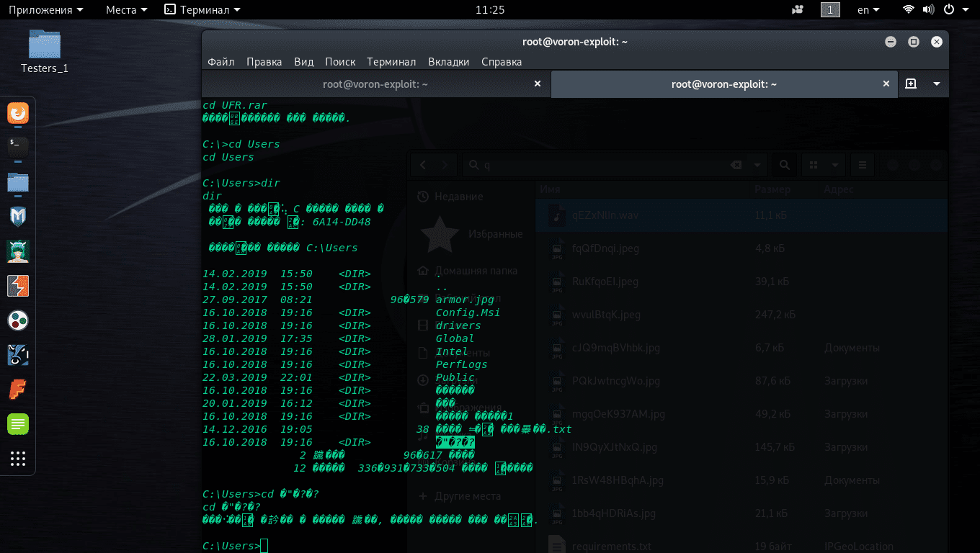Launch Faraday orange F icon in dock
Image resolution: width=980 pixels, height=553 pixels.
pyautogui.click(x=18, y=390)
